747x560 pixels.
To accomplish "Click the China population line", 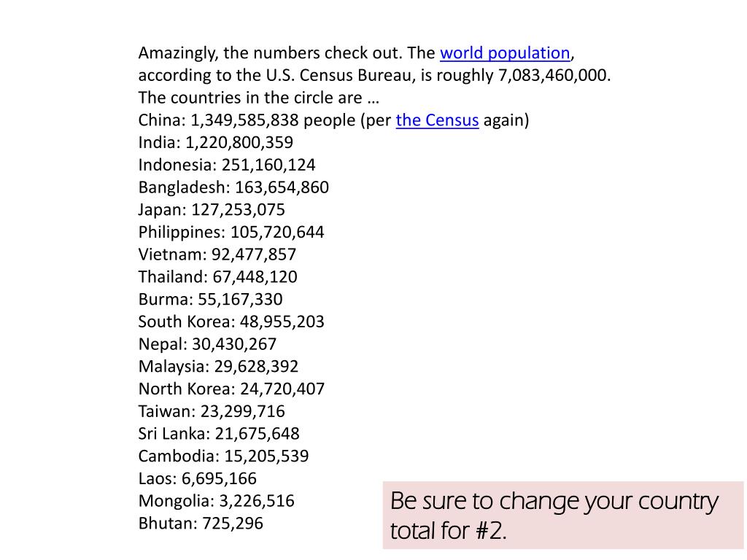I will pyautogui.click(x=333, y=120).
